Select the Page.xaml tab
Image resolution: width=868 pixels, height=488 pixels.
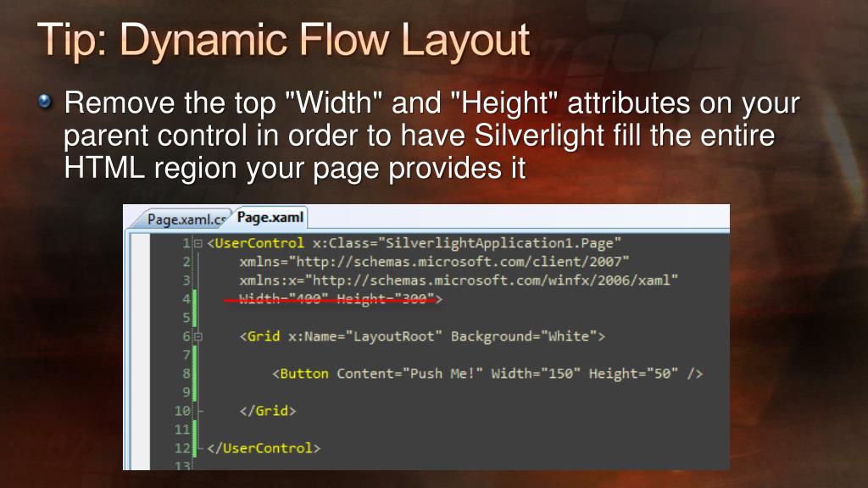[270, 218]
